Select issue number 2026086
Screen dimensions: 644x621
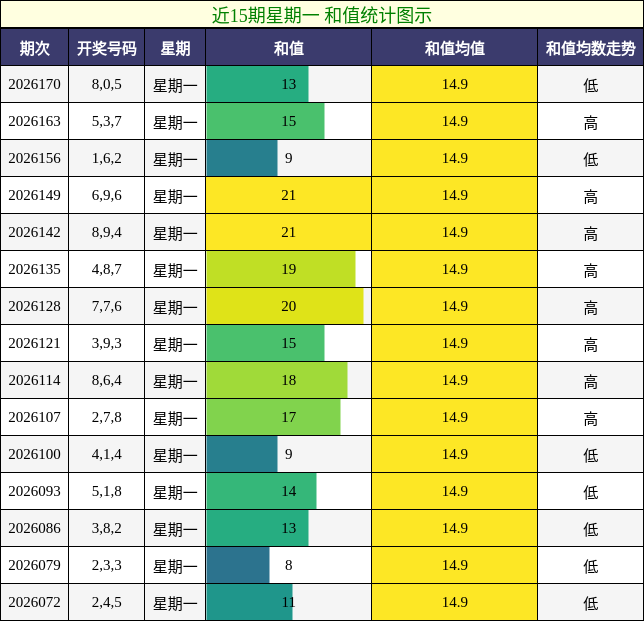(34, 528)
